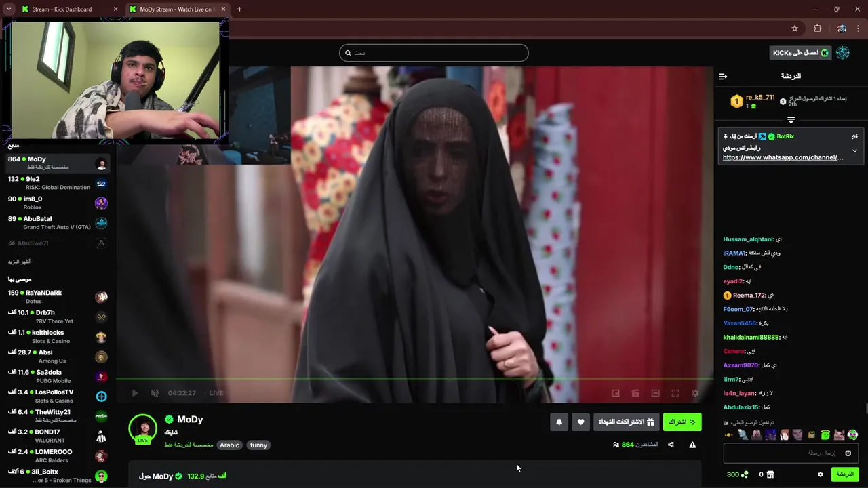Insert the green angel emote

(x=825, y=434)
